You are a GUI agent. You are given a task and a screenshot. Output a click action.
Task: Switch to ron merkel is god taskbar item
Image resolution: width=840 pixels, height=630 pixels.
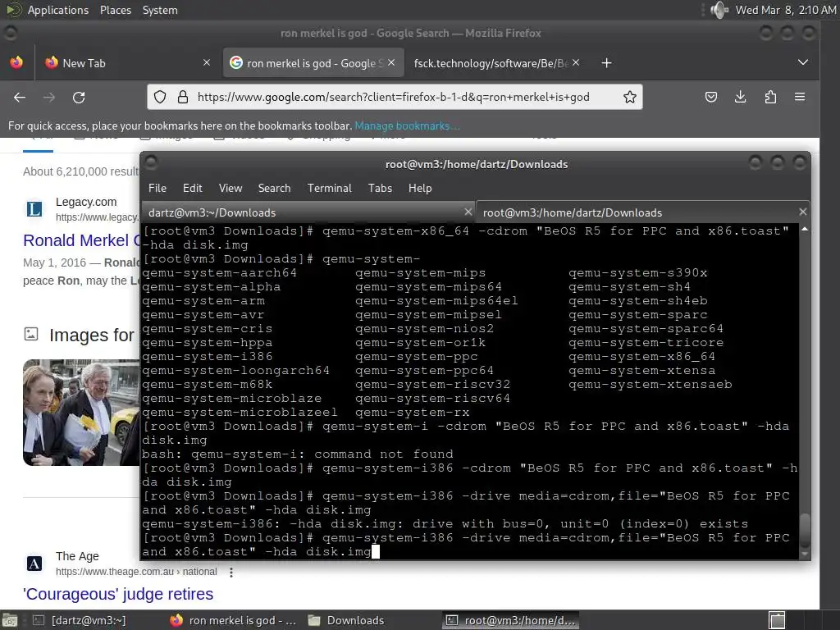coord(233,620)
